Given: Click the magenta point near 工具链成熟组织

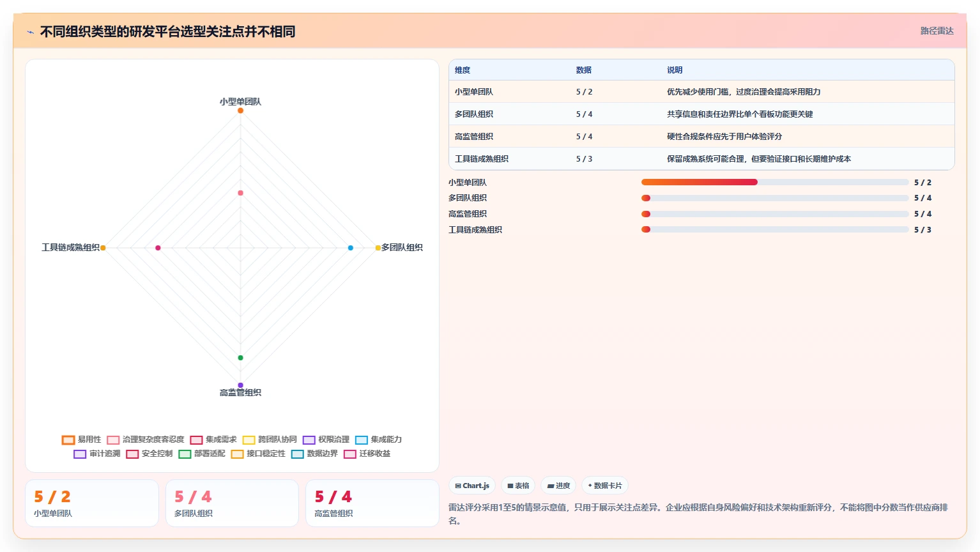Looking at the screenshot, I should [158, 248].
